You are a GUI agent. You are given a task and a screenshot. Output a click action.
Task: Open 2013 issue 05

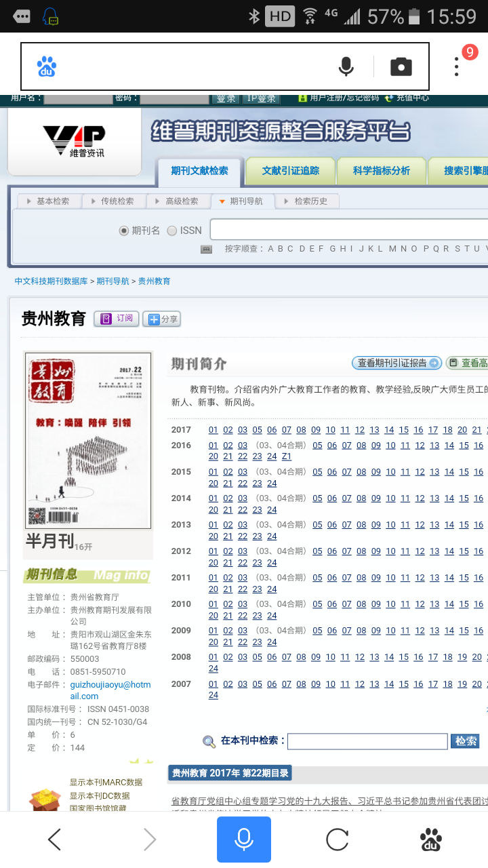tap(317, 525)
